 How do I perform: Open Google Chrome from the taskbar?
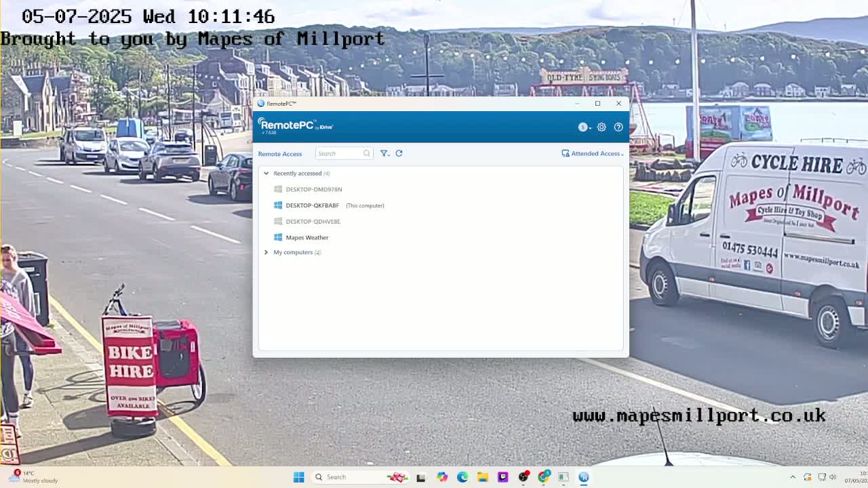(x=543, y=477)
